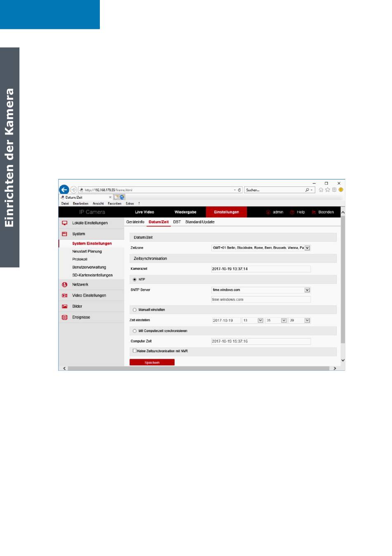The width and height of the screenshot is (392, 556).
Task: Click the Lokale Einstellungen monitor icon
Action: [x=64, y=223]
